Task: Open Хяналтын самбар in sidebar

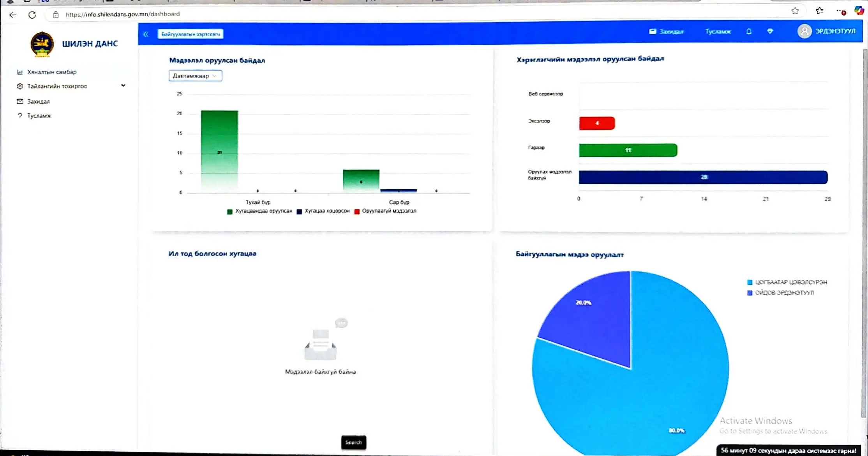Action: 51,72
